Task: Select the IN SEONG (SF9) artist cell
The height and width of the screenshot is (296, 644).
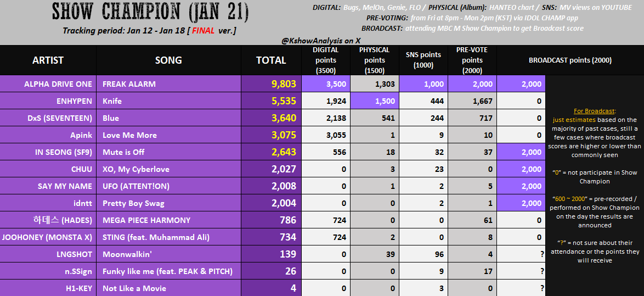Action: coord(48,152)
